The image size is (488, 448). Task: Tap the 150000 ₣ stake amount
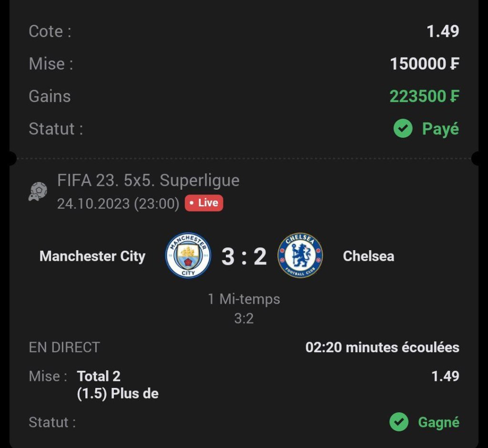(x=424, y=64)
